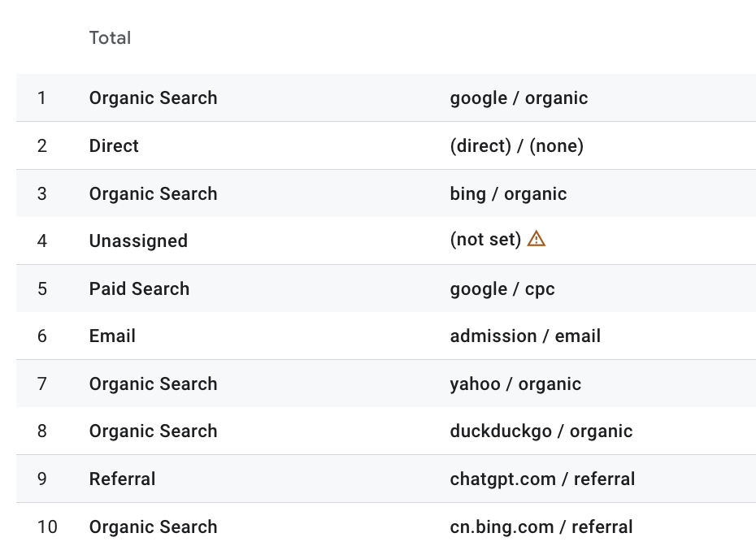Click the warning triangle next to (not set)
Image resolution: width=756 pixels, height=559 pixels.
click(x=537, y=240)
